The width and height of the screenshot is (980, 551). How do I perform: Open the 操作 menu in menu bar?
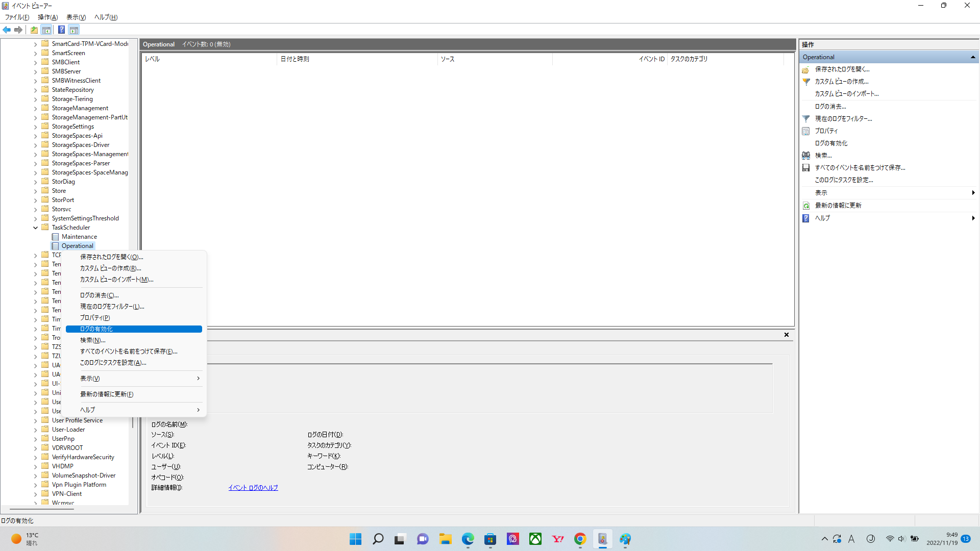(x=47, y=17)
